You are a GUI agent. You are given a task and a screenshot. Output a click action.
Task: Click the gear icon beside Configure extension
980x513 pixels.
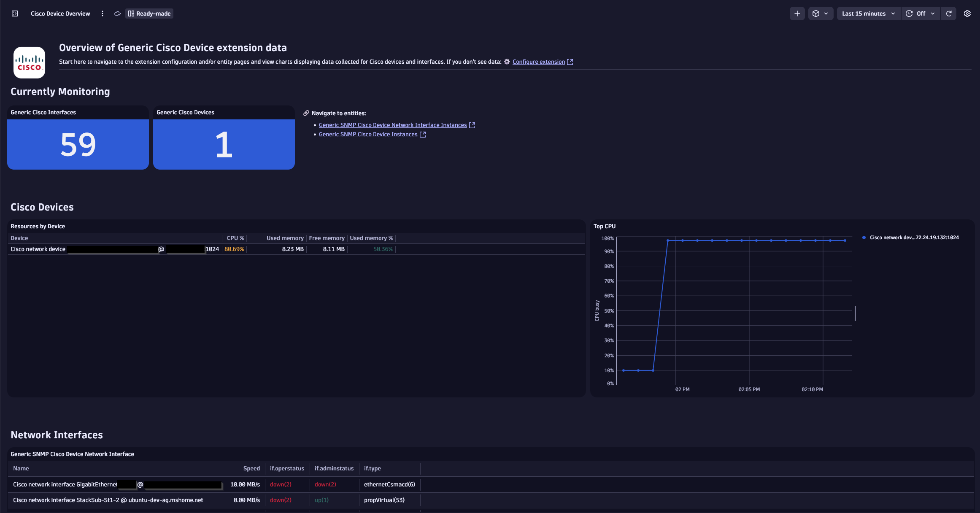coord(507,62)
